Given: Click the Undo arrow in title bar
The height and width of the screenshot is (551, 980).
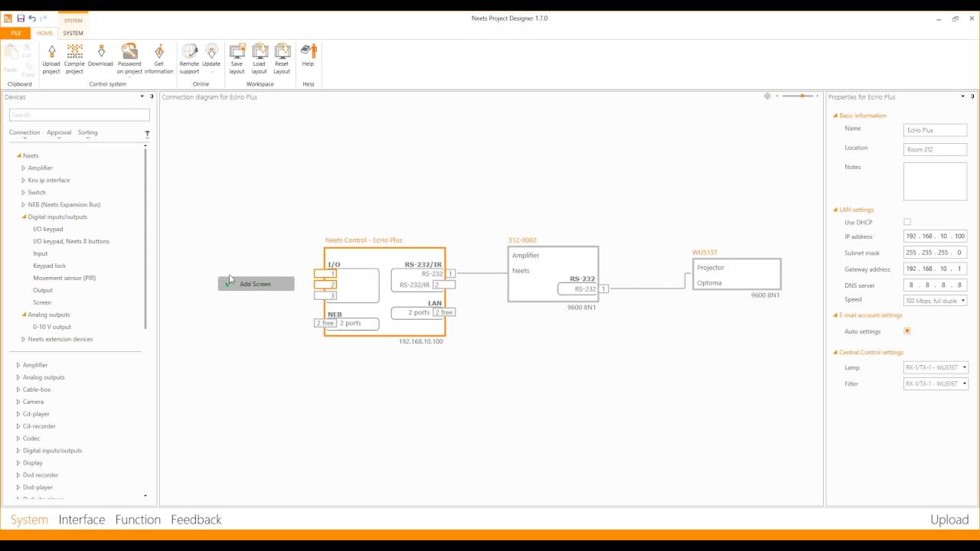Looking at the screenshot, I should tap(32, 18).
